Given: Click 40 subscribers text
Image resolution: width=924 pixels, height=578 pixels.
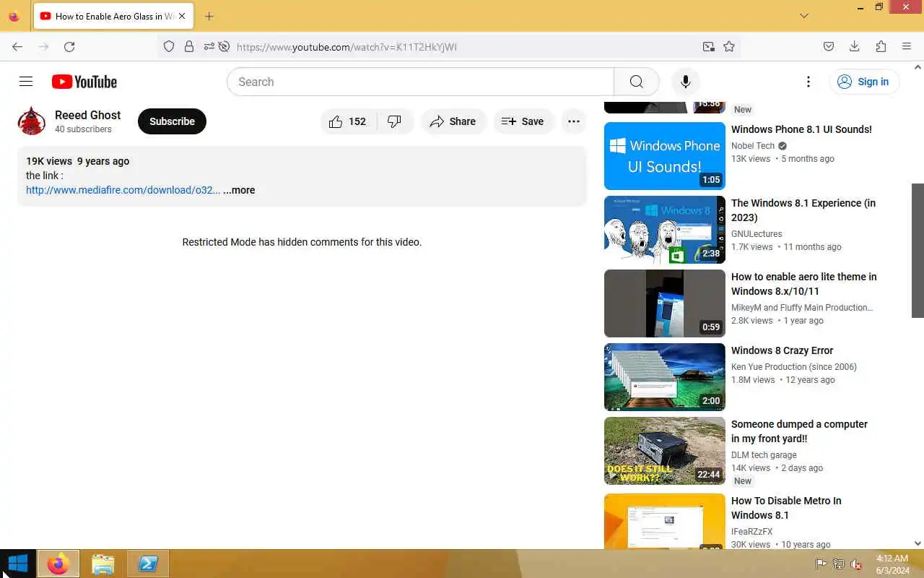Looking at the screenshot, I should coord(83,129).
